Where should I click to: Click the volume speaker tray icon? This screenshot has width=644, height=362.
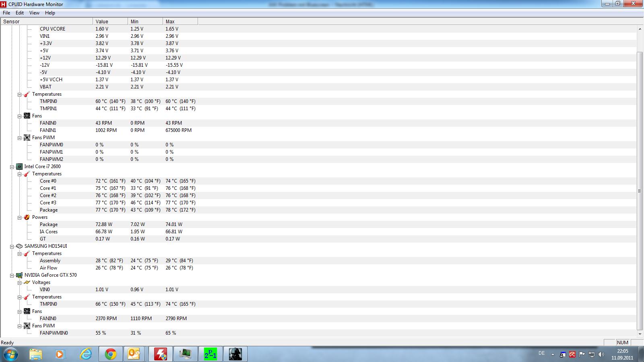point(601,354)
